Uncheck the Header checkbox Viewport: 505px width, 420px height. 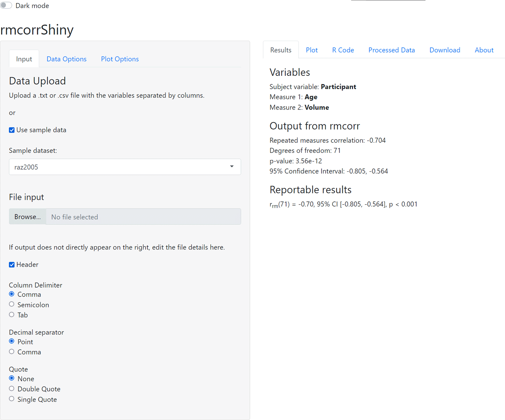click(12, 265)
